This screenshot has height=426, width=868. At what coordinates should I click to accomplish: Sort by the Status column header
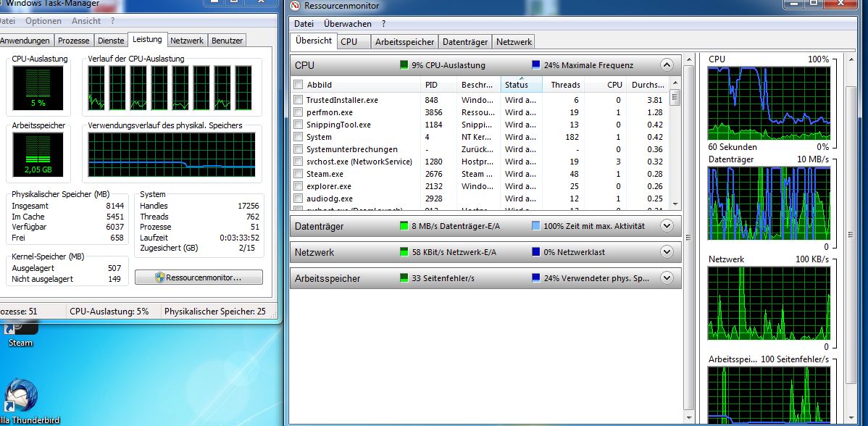[x=522, y=85]
